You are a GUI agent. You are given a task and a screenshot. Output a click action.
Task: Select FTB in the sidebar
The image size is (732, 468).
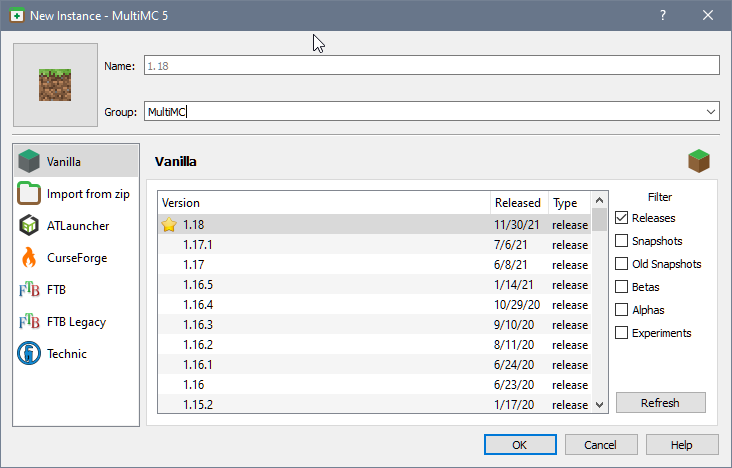pos(76,290)
